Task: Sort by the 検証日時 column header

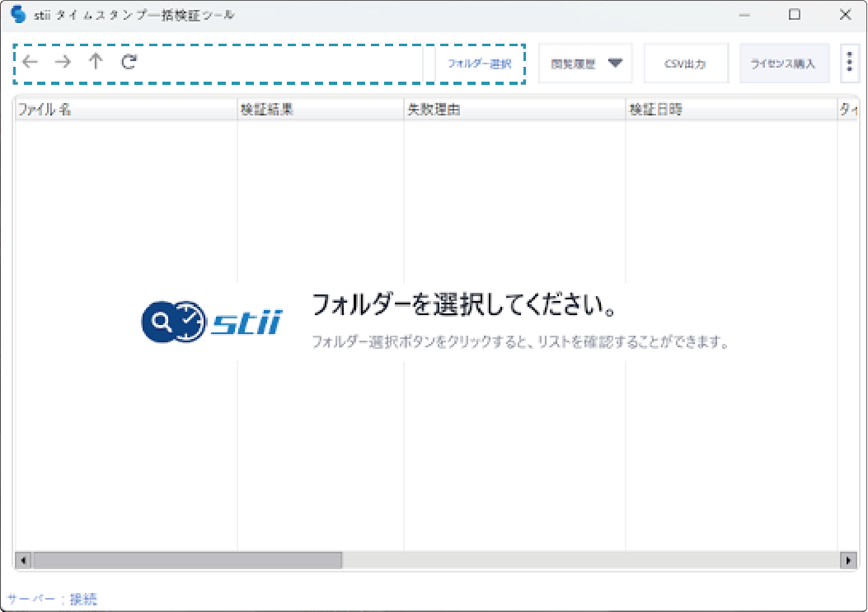Action: coord(730,110)
